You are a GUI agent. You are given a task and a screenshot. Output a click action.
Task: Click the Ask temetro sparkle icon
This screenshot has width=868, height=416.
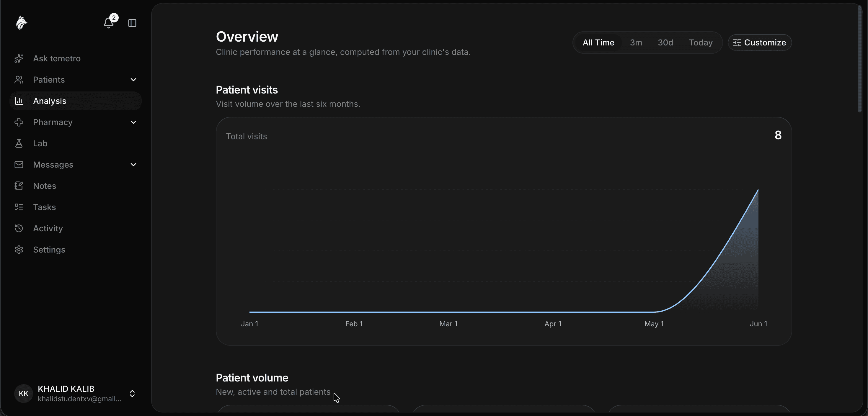(19, 58)
